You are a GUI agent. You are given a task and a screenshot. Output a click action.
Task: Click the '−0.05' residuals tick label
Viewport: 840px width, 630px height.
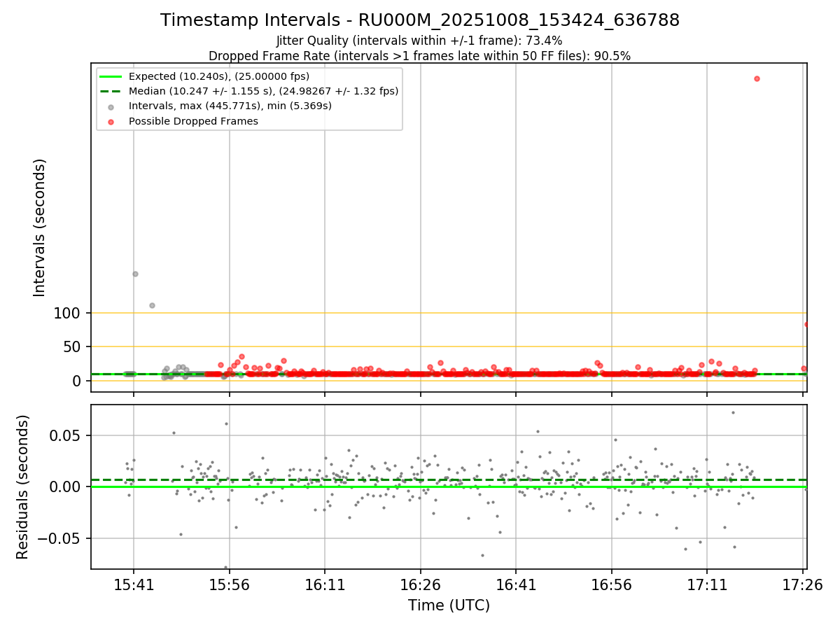(59, 538)
